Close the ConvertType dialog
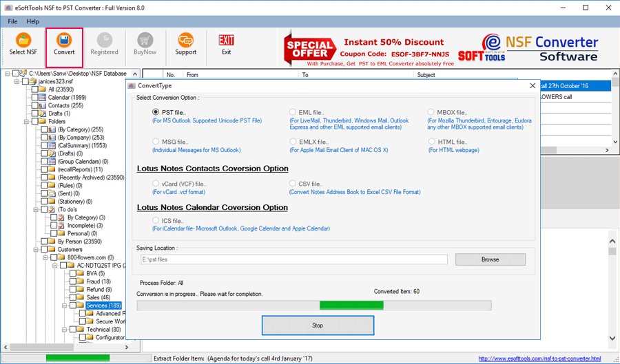This screenshot has height=364, width=620. 533,86
